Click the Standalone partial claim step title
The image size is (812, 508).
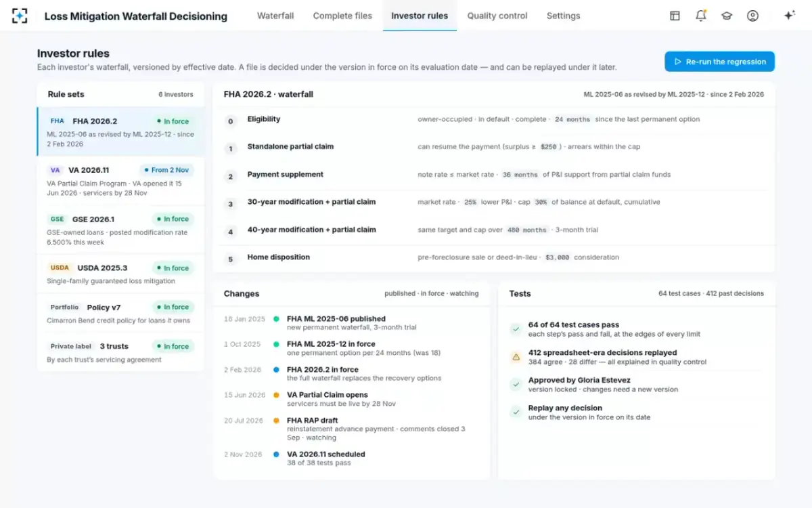pos(290,146)
